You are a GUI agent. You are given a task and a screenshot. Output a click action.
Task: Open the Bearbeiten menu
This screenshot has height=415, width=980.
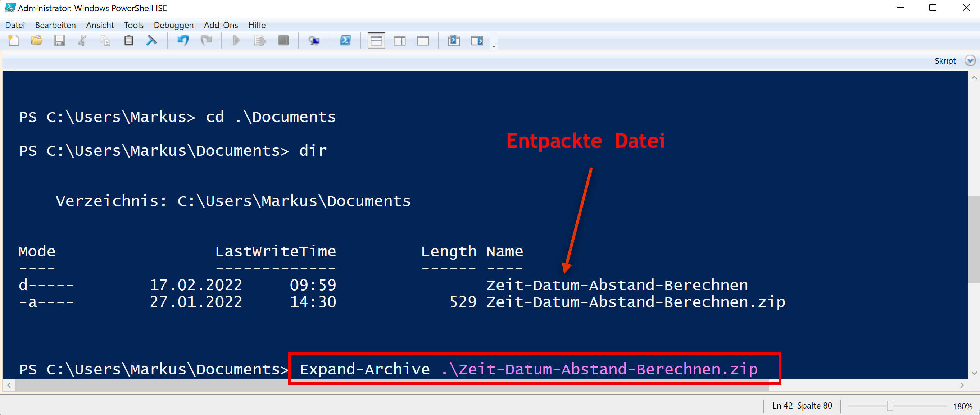click(x=55, y=25)
